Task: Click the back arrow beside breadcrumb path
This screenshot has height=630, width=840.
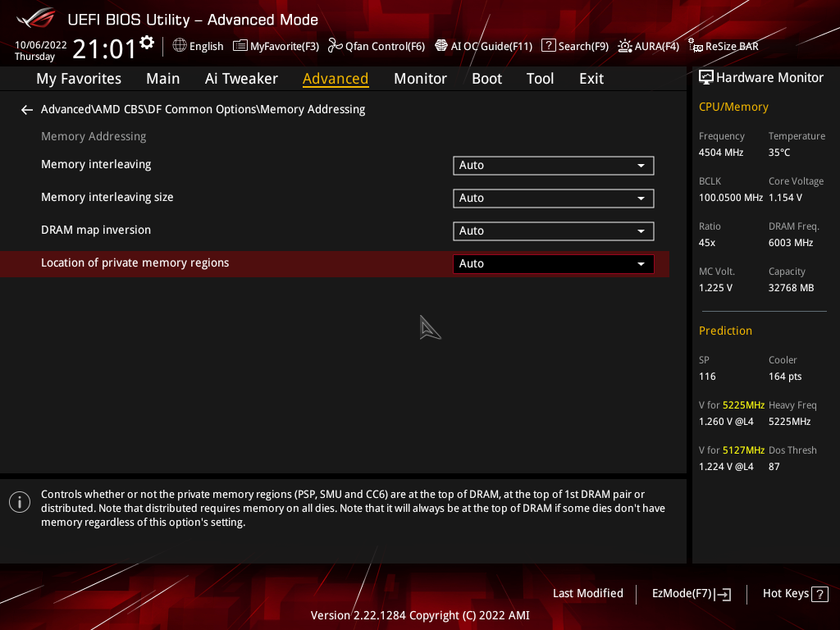Action: pos(27,110)
